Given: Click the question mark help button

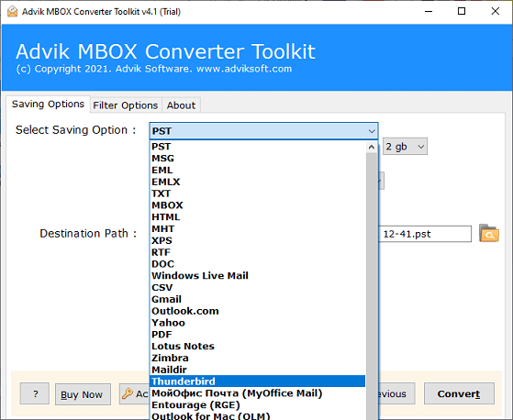Looking at the screenshot, I should pyautogui.click(x=35, y=393).
